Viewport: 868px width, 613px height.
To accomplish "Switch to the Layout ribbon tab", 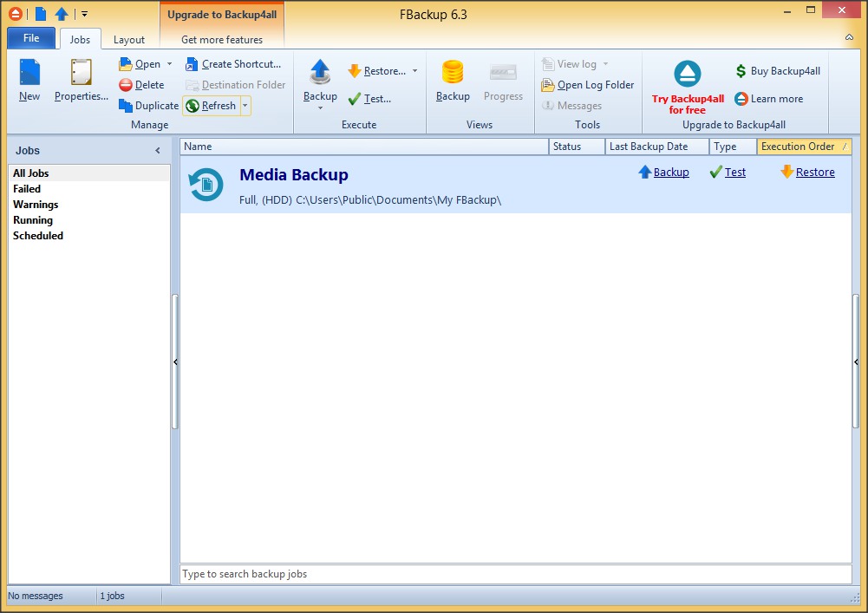I will 129,40.
